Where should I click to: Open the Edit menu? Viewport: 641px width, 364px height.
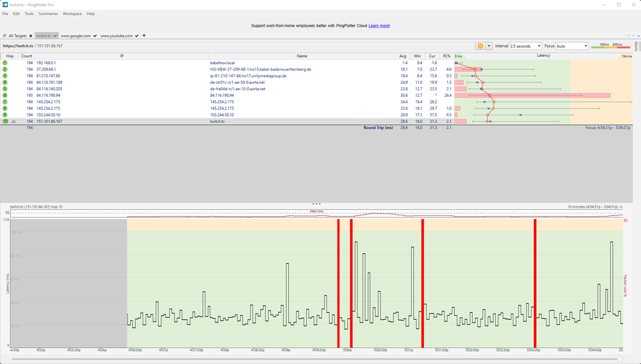(16, 13)
